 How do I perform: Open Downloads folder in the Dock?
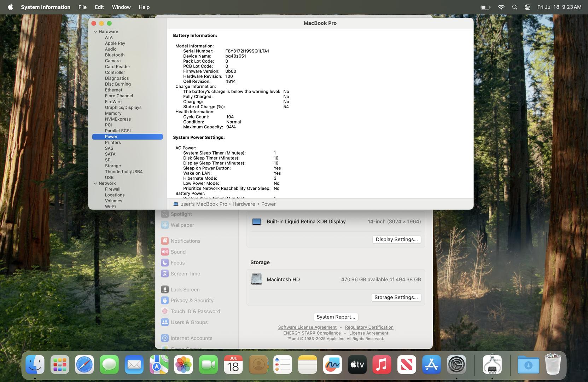528,365
